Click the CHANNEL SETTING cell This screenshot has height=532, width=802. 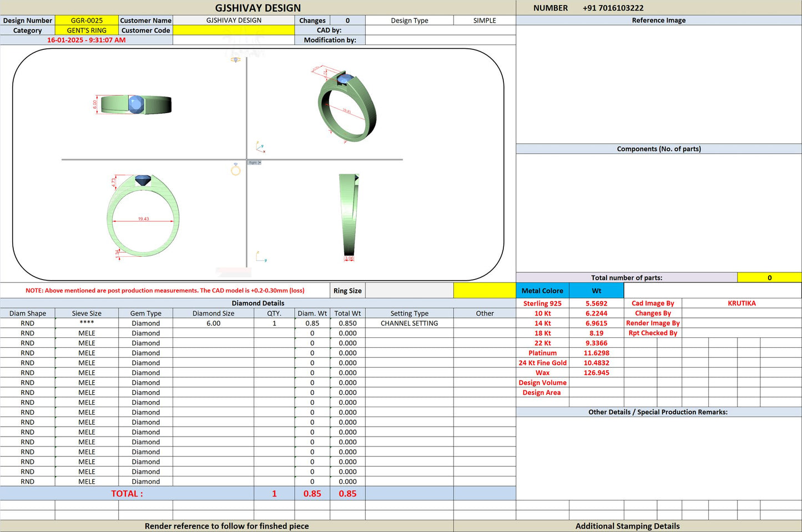409,323
